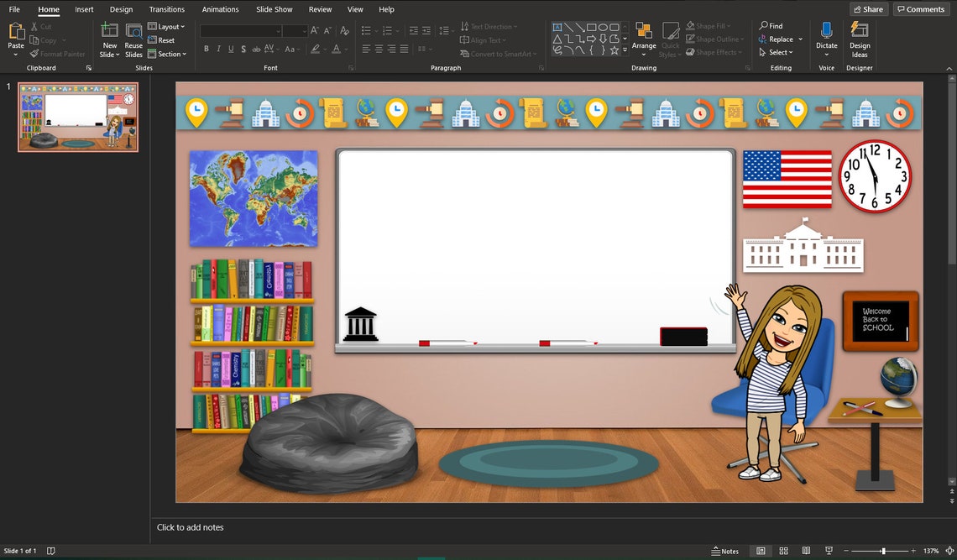Switch to the Animations ribbon tab
The height and width of the screenshot is (560, 957).
220,9
